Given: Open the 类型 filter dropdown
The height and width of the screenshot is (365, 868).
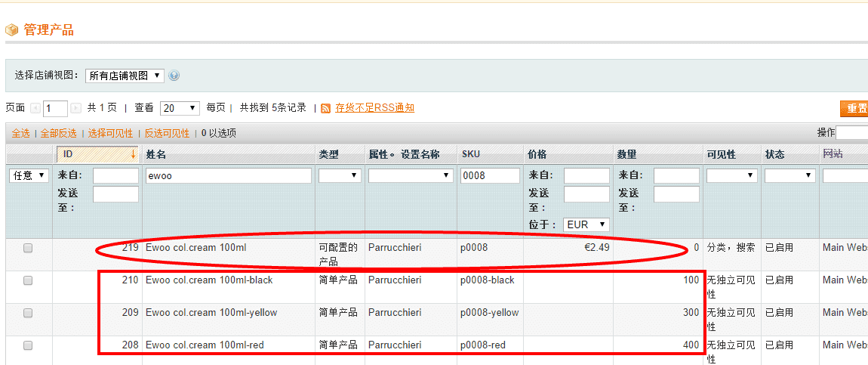Looking at the screenshot, I should tap(340, 175).
